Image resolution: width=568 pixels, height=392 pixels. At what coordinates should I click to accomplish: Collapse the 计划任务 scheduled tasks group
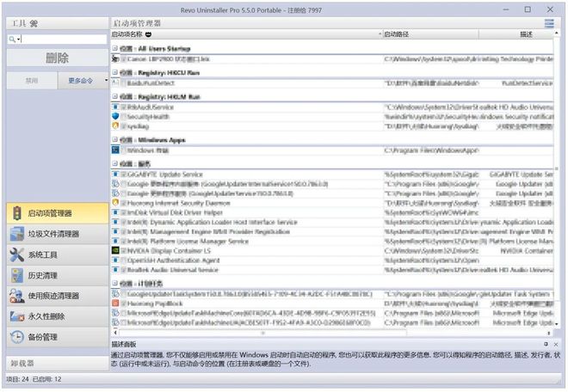[114, 283]
